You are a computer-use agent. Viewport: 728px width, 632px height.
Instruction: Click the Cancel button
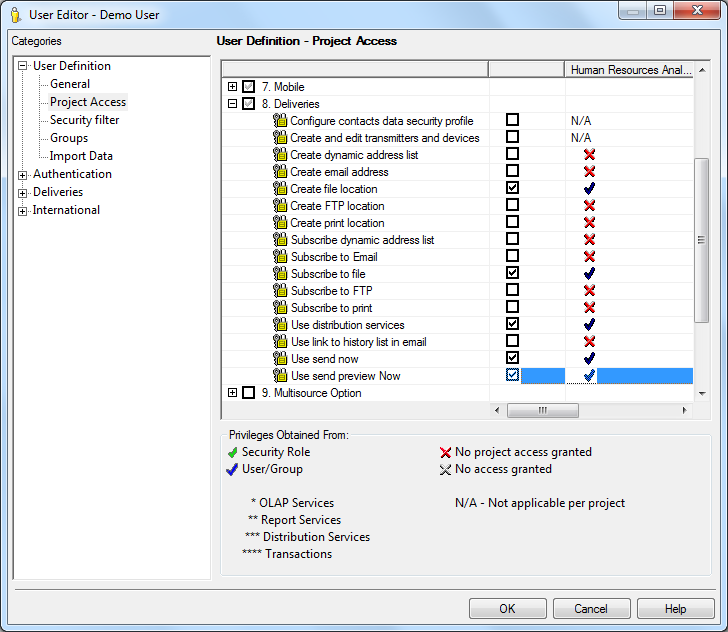pos(591,609)
